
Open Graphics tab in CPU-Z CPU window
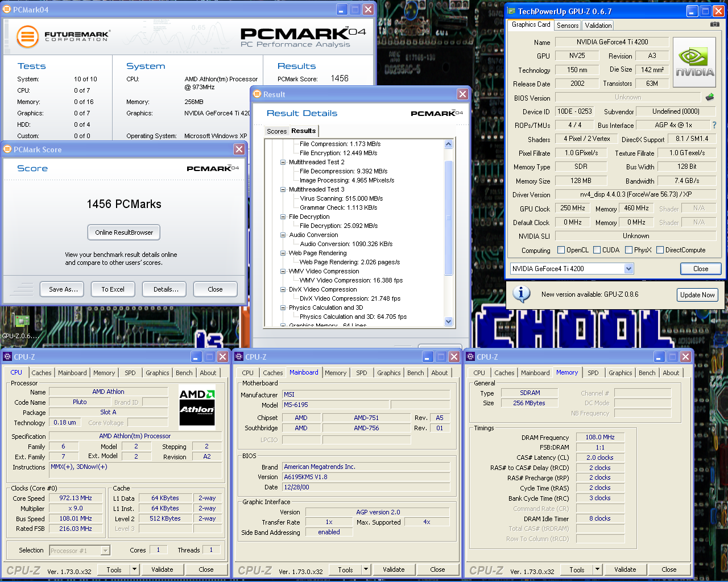pos(158,373)
